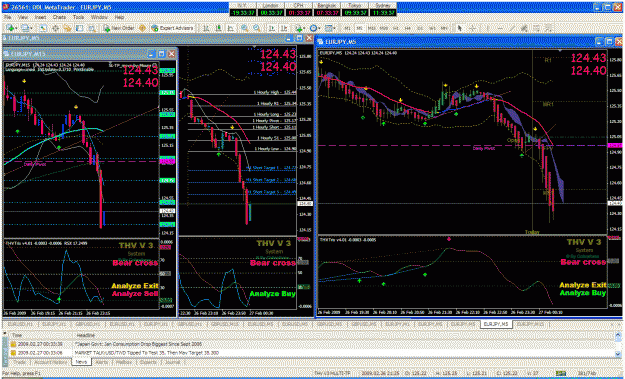The width and height of the screenshot is (625, 379).
Task: Toggle chart Auto Scroll
Action: click(271, 28)
